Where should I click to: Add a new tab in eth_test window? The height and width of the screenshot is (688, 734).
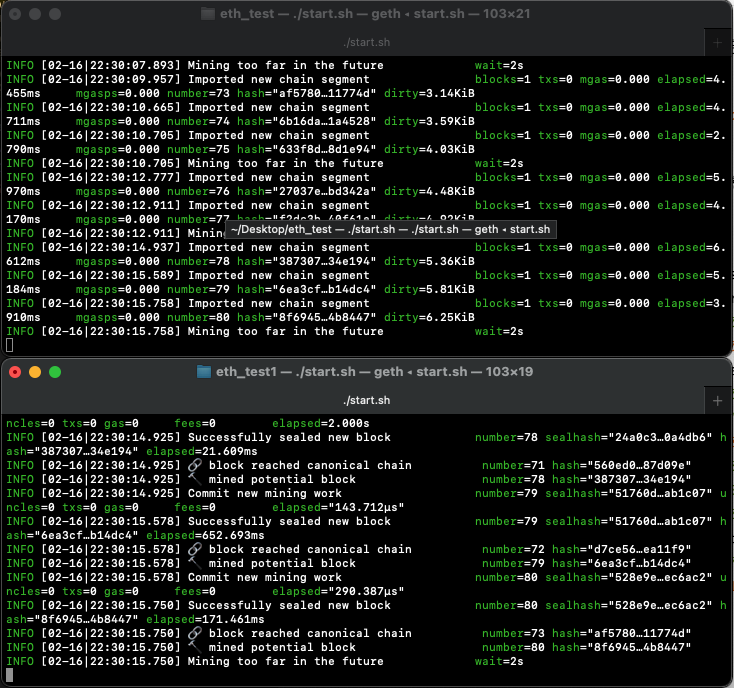pyautogui.click(x=717, y=43)
